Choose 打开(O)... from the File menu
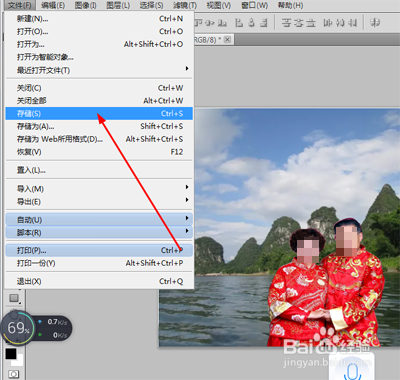The height and width of the screenshot is (380, 400). pyautogui.click(x=99, y=31)
